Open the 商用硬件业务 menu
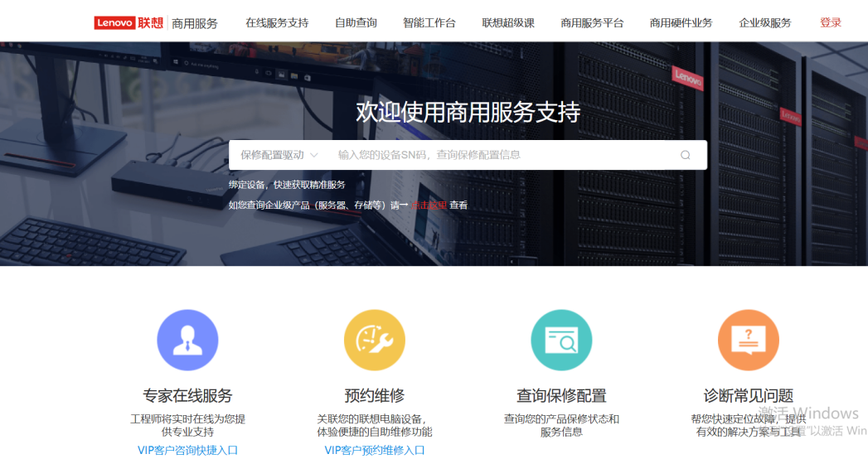Screen dimensions: 868x459 [x=681, y=22]
